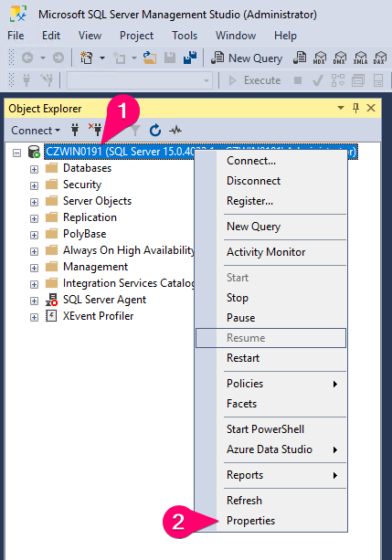Close the Object Explorer panel
The image size is (392, 560).
point(371,108)
